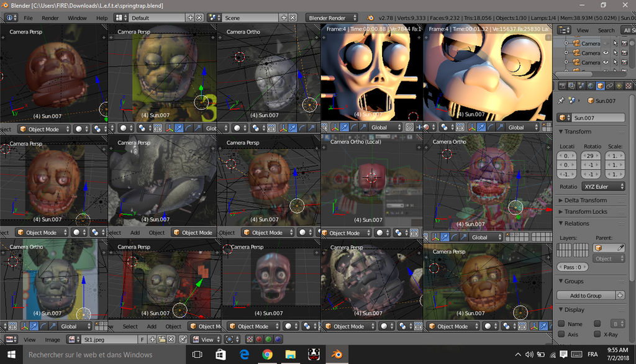The image size is (636, 364).
Task: Open the image editor type selector icon
Action: (11, 339)
